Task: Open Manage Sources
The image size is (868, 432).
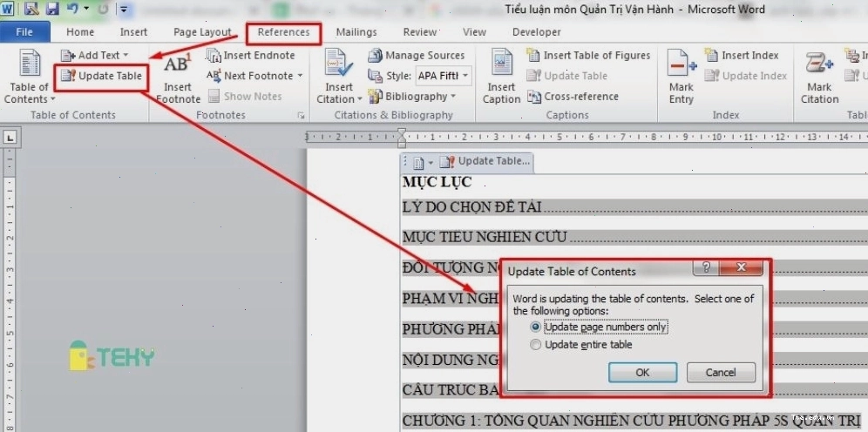Action: click(x=417, y=56)
